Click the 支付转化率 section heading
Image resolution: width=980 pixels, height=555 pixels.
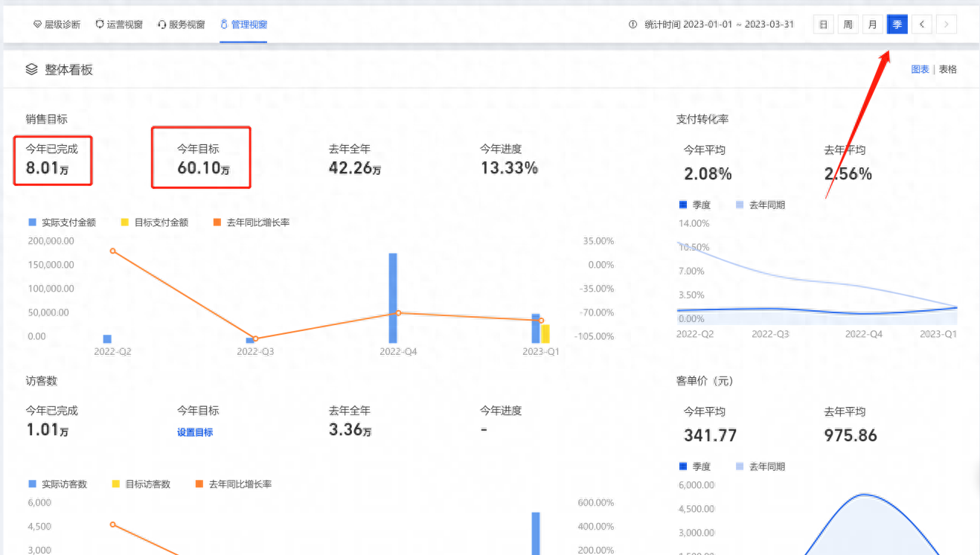coord(702,119)
